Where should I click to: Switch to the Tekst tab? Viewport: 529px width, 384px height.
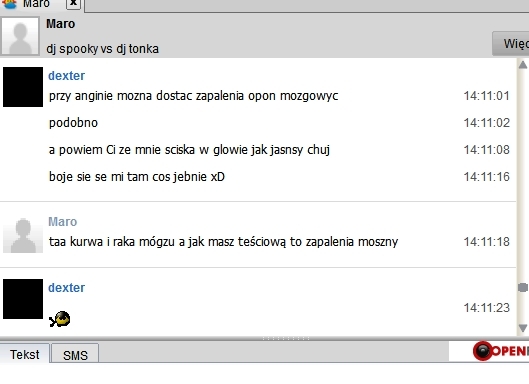point(25,355)
